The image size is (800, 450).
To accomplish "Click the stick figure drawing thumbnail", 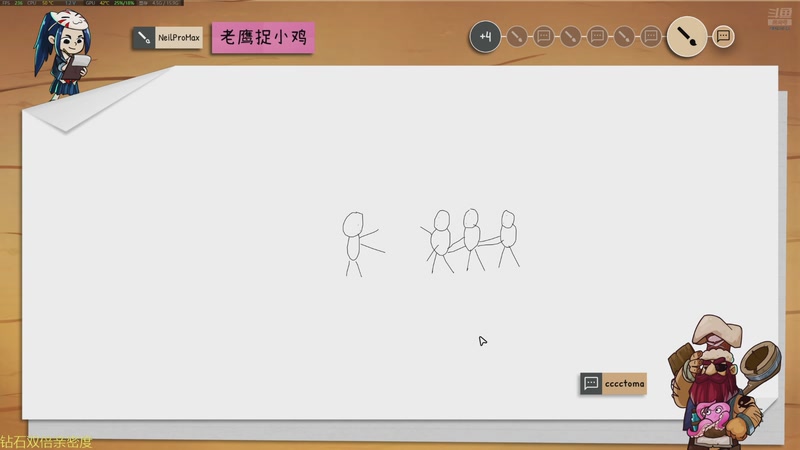I will (x=431, y=242).
